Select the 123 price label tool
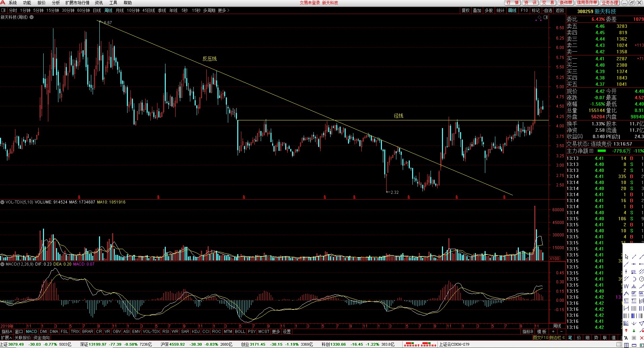This screenshot has height=348, width=644. coord(634,272)
